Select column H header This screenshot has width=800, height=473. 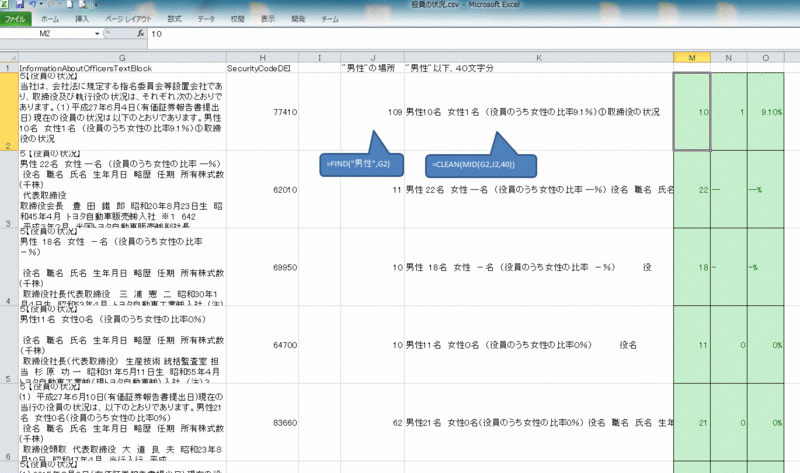[x=262, y=58]
